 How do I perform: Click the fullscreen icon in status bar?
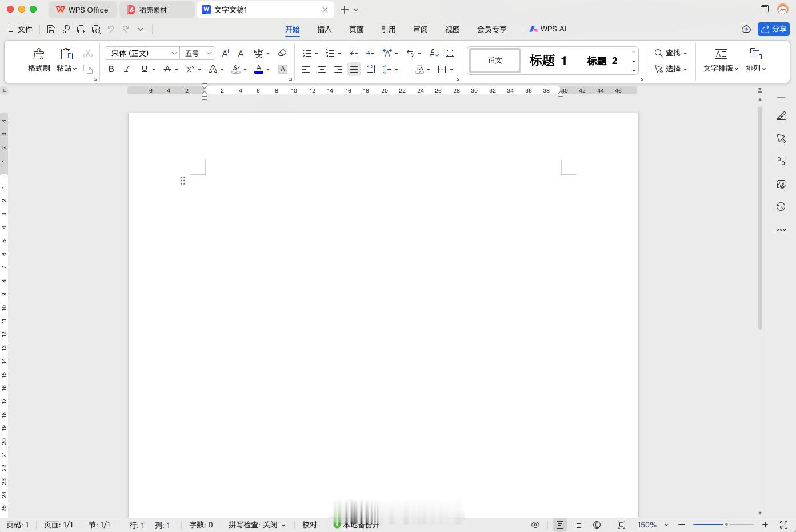click(x=783, y=525)
